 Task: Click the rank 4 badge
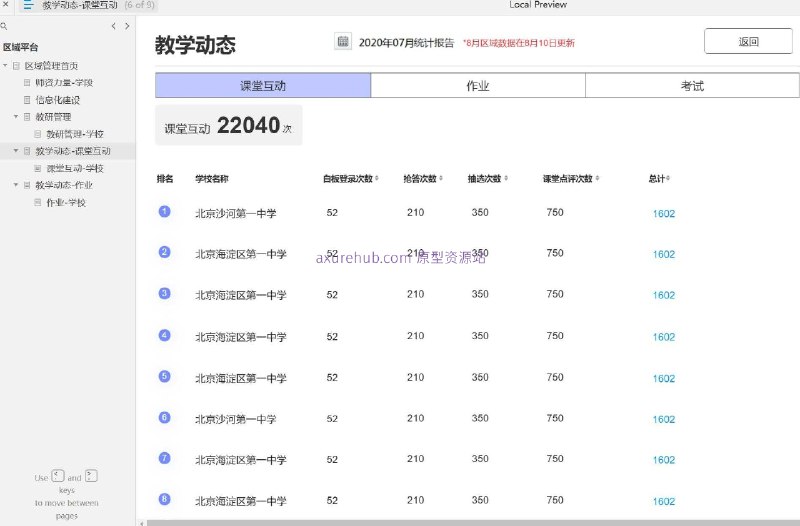[164, 335]
